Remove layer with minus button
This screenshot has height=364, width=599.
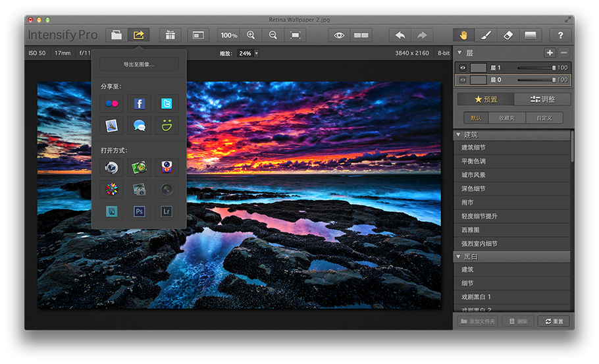coord(564,53)
